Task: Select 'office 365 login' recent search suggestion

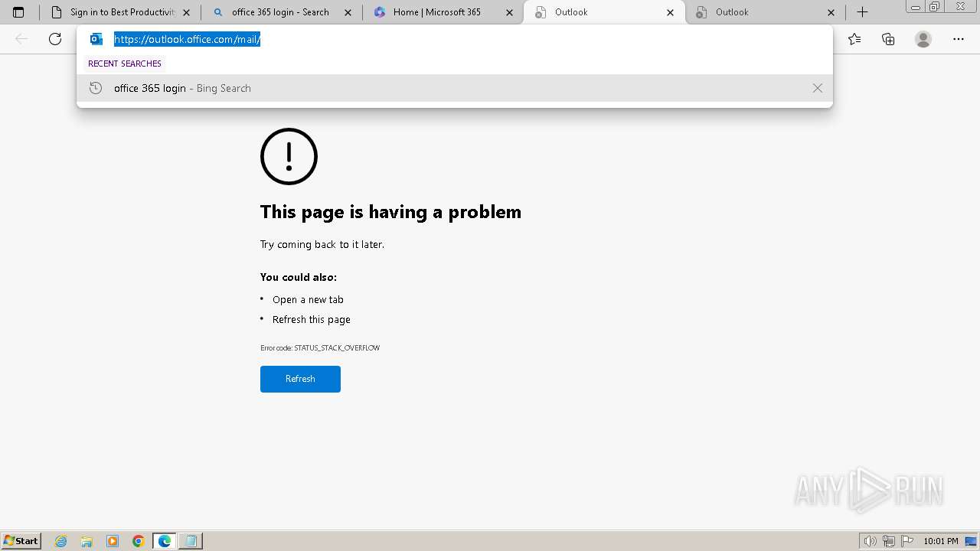Action: tap(455, 88)
